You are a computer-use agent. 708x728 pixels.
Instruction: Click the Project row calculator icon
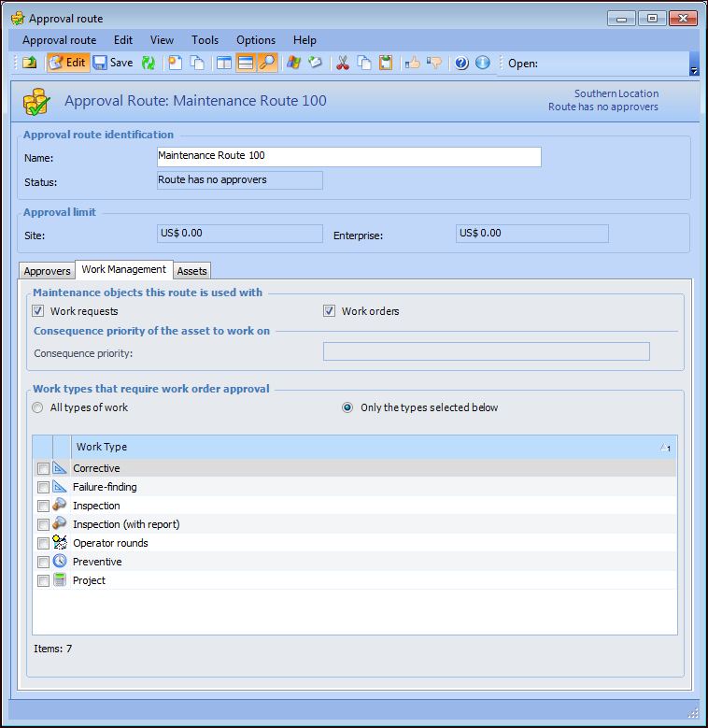[60, 579]
